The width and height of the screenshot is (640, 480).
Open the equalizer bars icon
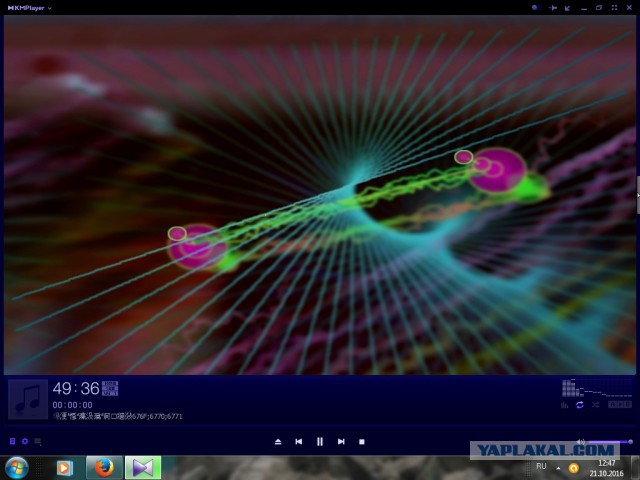click(x=565, y=404)
